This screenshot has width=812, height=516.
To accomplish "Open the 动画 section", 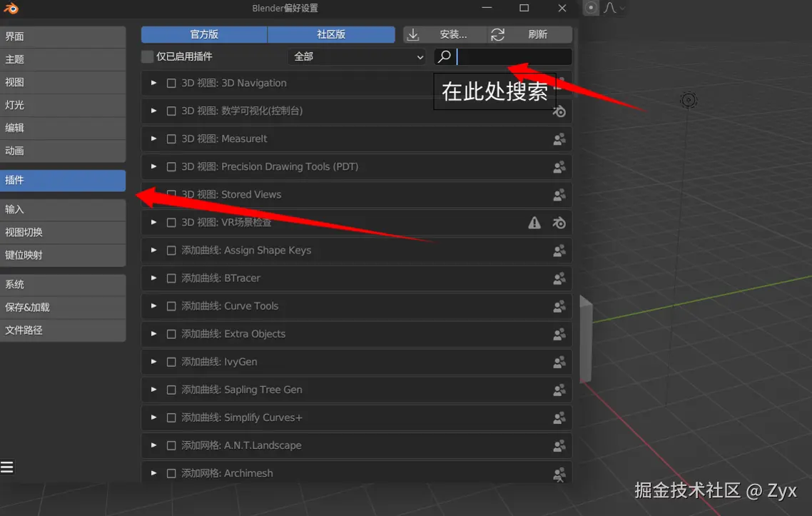I will point(63,151).
